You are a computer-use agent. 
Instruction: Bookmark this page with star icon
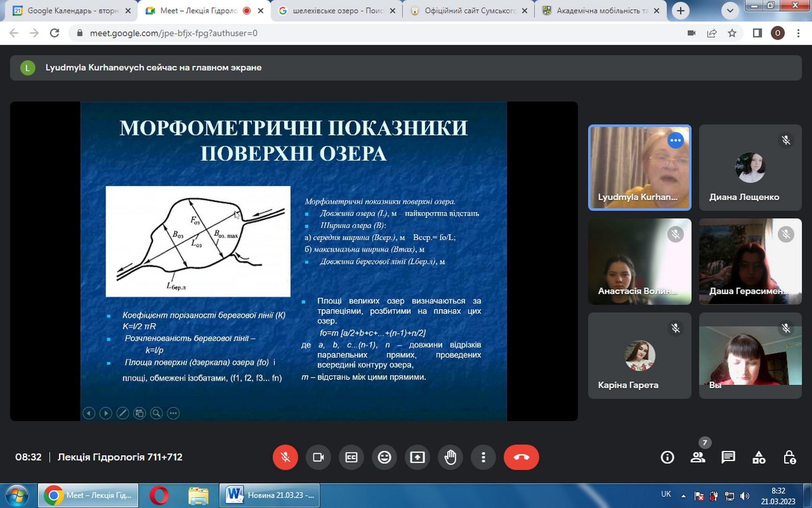pos(732,33)
